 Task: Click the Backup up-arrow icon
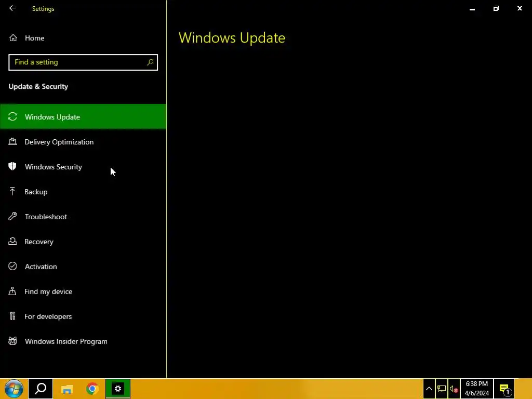pos(12,191)
